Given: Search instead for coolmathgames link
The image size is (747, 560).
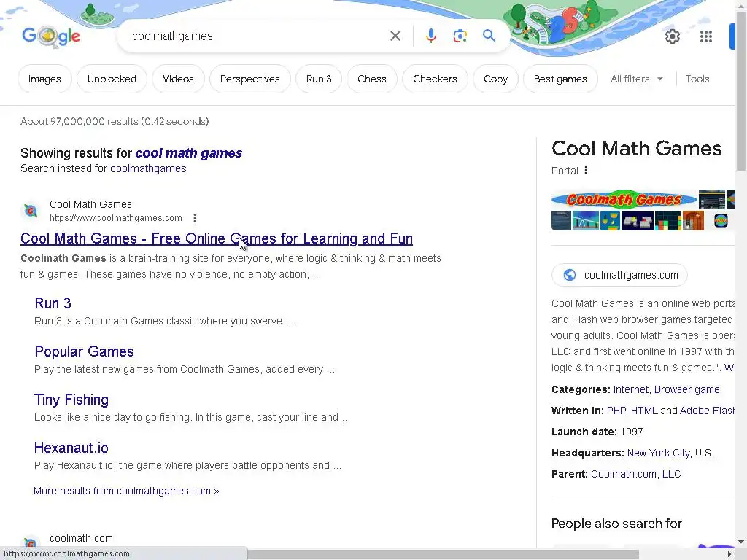Looking at the screenshot, I should tap(148, 168).
